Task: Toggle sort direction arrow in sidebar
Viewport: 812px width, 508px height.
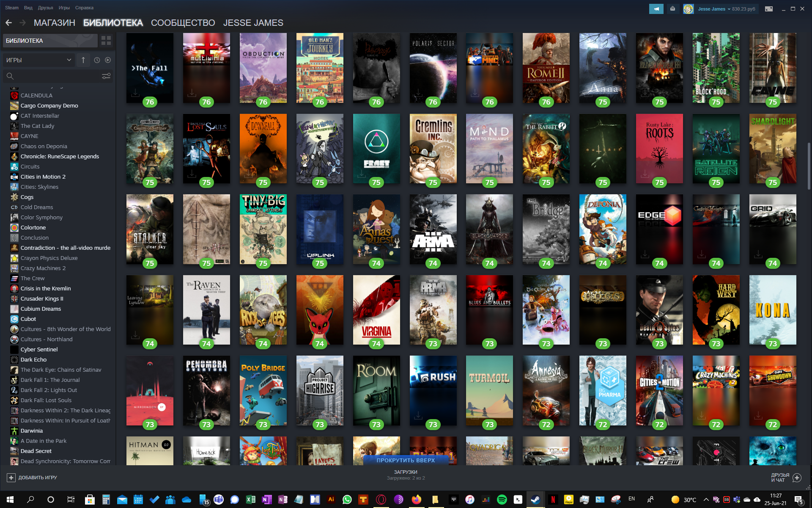Action: [x=83, y=60]
